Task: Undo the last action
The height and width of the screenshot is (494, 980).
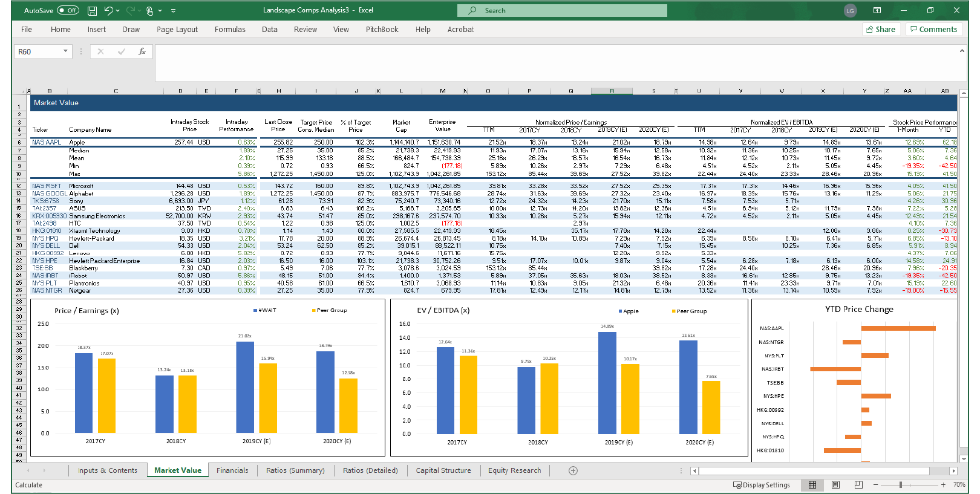Action: pyautogui.click(x=108, y=10)
